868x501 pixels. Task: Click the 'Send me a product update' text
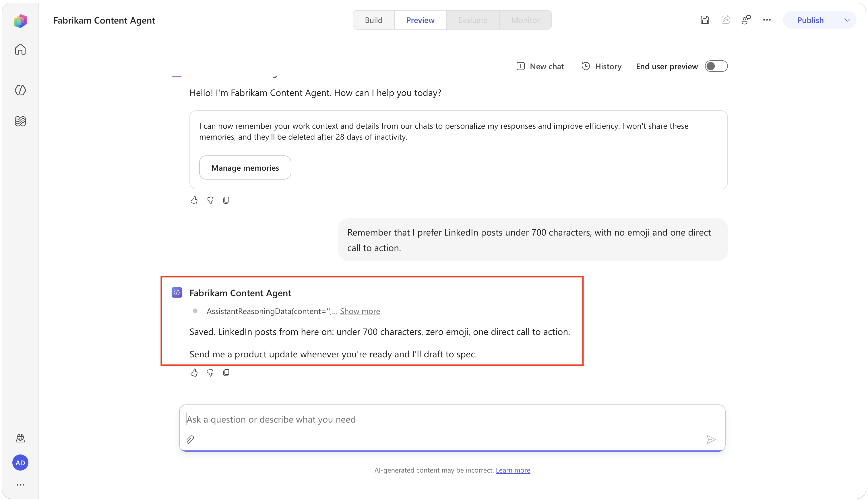[x=333, y=354]
